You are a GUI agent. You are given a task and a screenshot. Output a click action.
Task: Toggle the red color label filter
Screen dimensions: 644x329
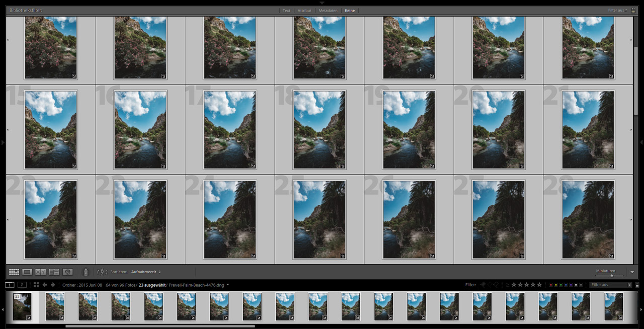point(551,285)
